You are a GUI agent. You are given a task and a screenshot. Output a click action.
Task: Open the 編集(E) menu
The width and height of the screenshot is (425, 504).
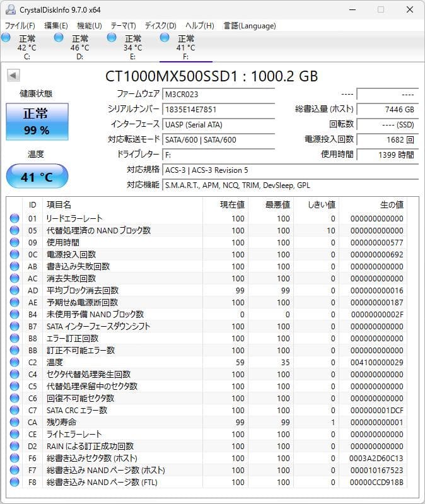(56, 25)
